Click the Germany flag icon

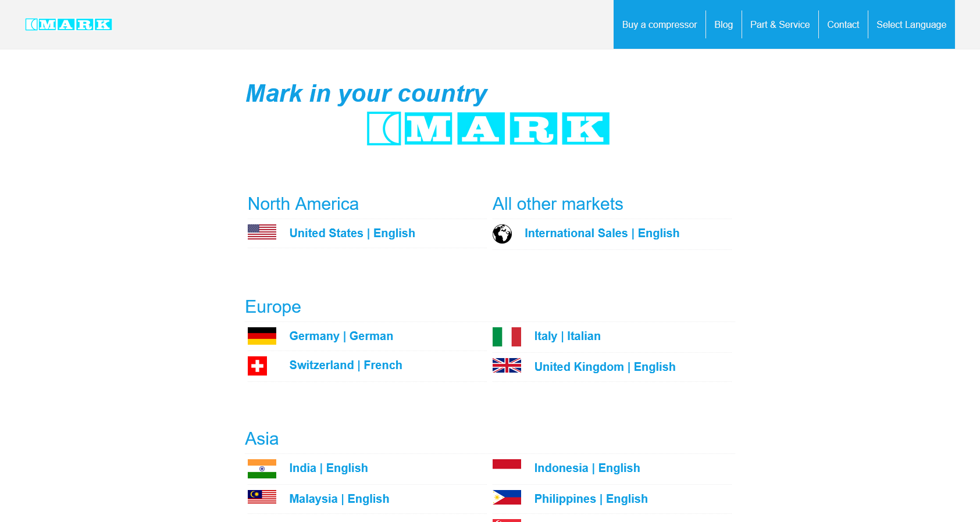(x=262, y=336)
